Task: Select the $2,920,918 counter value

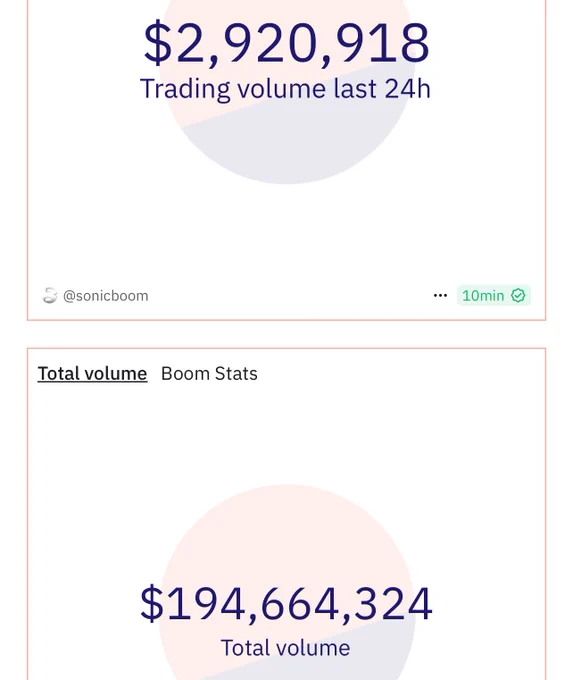Action: [x=286, y=43]
